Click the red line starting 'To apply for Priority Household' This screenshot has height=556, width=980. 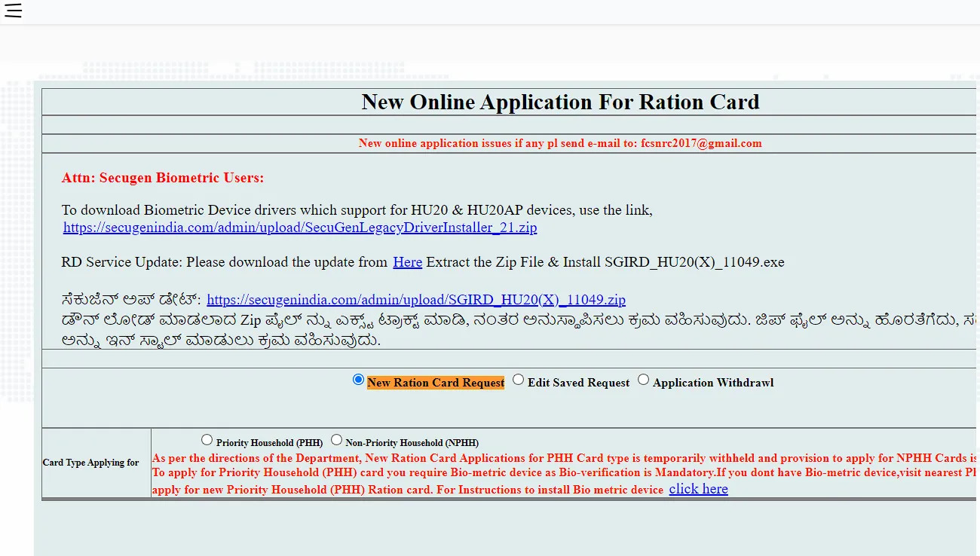click(565, 473)
